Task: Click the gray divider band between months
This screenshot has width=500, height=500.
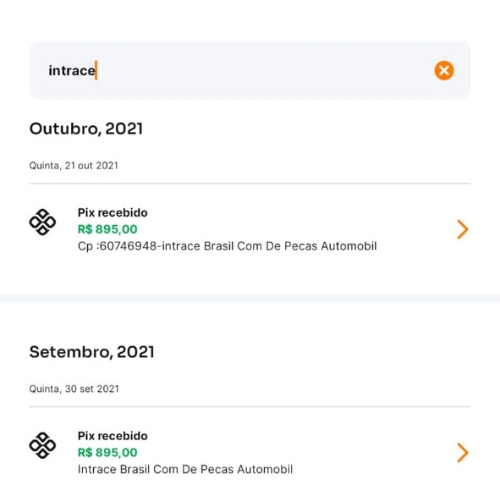Action: tap(250, 298)
